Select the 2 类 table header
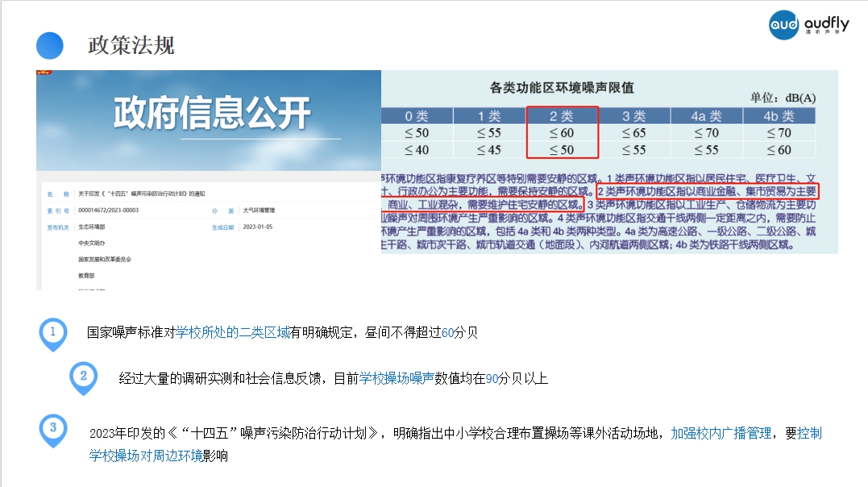Viewport: 868px width, 487px height. [562, 116]
